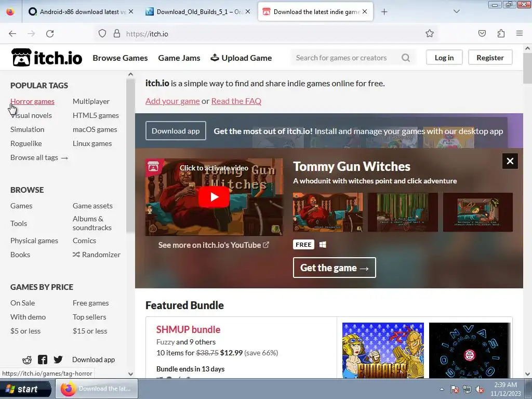The image size is (532, 399).
Task: Open the Top sellers link
Action: click(89, 317)
